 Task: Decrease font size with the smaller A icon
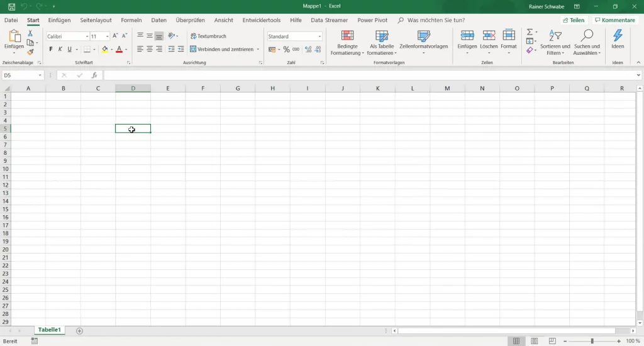pos(125,36)
